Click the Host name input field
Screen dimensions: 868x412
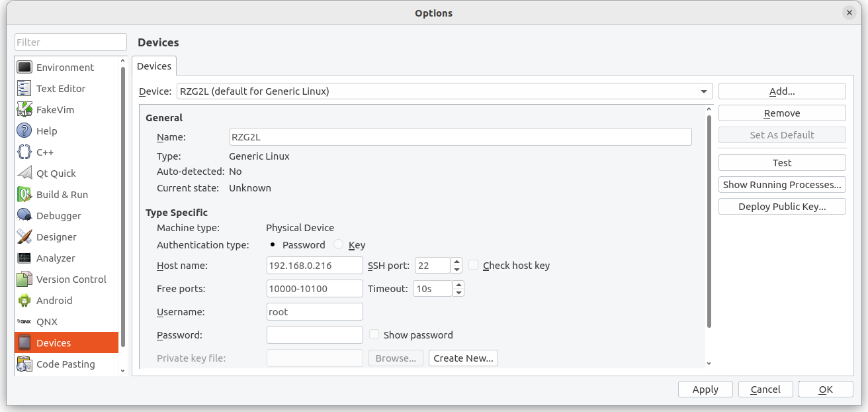coord(314,266)
